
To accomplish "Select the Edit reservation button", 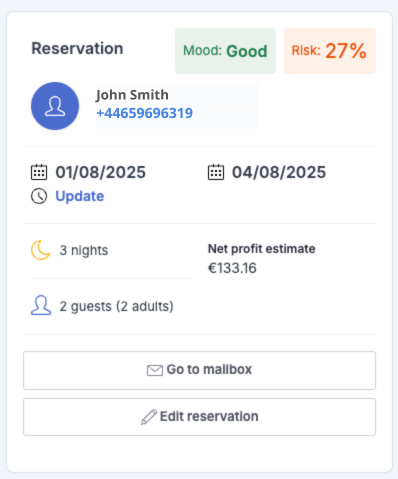I will (x=199, y=417).
